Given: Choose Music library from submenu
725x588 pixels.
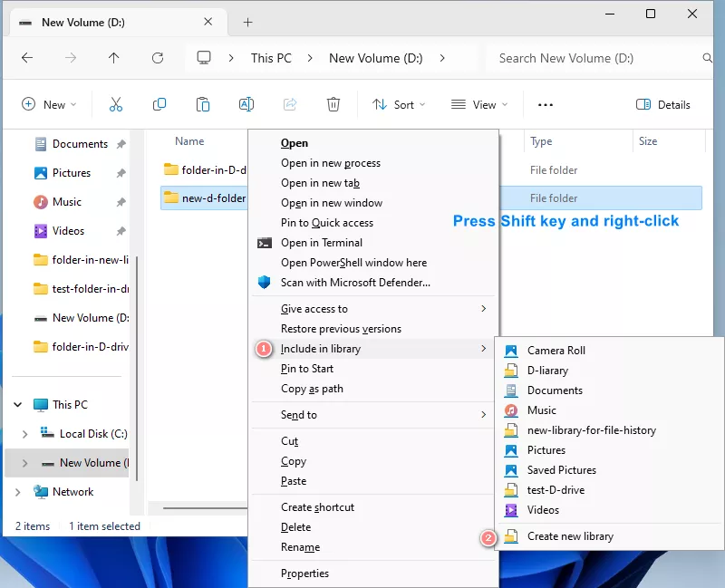Looking at the screenshot, I should tap(608, 410).
